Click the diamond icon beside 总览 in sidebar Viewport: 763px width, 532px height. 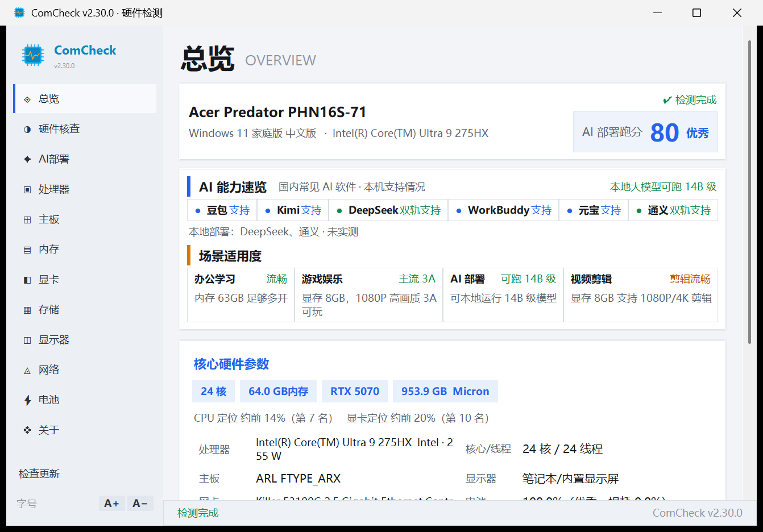[x=27, y=99]
